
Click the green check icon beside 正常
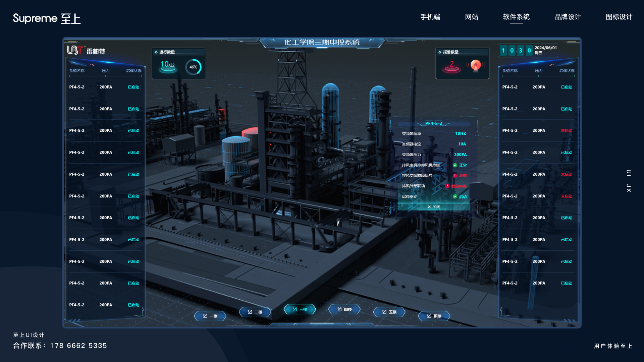tap(455, 165)
